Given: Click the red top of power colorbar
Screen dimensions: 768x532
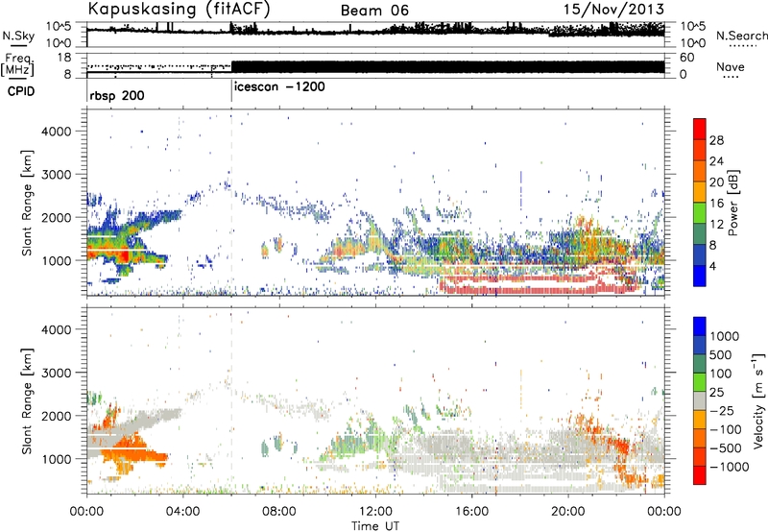Looking at the screenshot, I should (x=700, y=128).
